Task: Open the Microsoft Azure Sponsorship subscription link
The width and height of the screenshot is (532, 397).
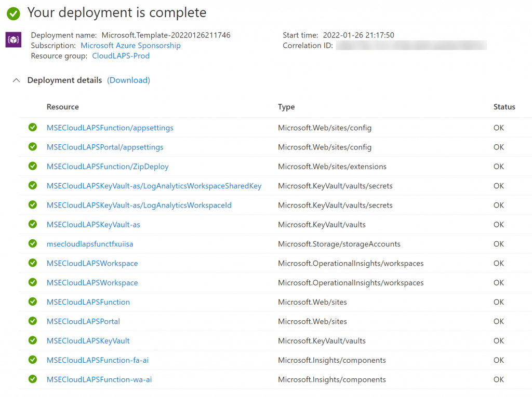Action: pyautogui.click(x=130, y=46)
